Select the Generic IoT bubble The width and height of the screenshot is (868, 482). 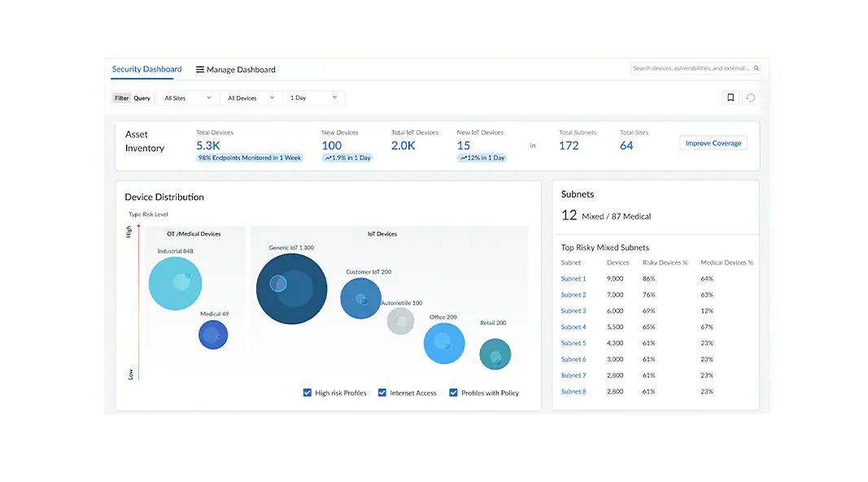coord(291,289)
